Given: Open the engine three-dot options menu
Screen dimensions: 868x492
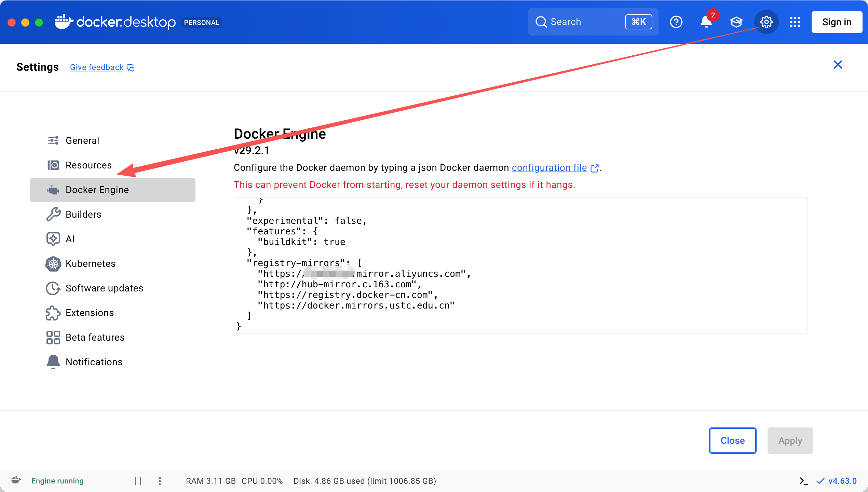Looking at the screenshot, I should coord(160,481).
